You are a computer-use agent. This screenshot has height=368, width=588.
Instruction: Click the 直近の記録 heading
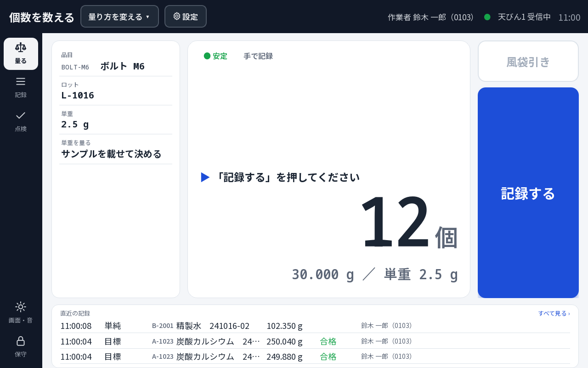coord(75,313)
